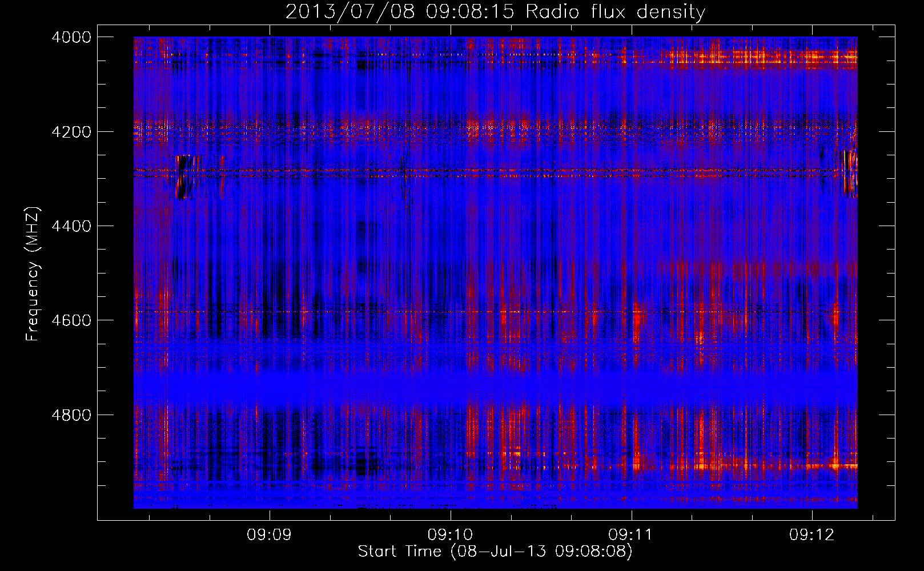Screen dimensions: 924x571
Task: Click the 4000 frequency axis label
Action: [x=71, y=37]
